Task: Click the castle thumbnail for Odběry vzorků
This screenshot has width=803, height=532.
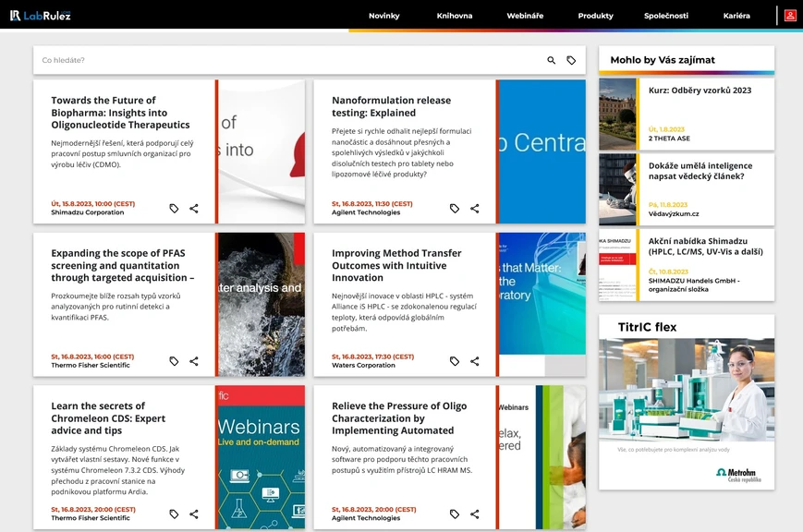Action: click(x=617, y=115)
